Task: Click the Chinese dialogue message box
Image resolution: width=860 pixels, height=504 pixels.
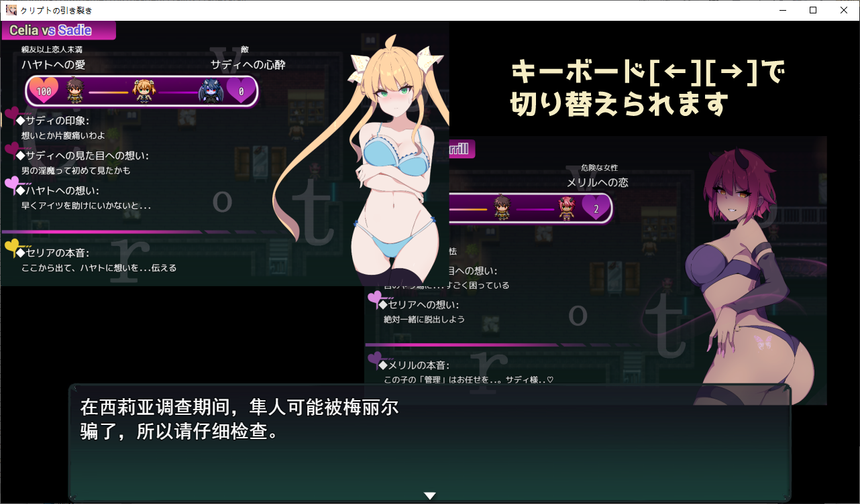Action: click(x=429, y=442)
